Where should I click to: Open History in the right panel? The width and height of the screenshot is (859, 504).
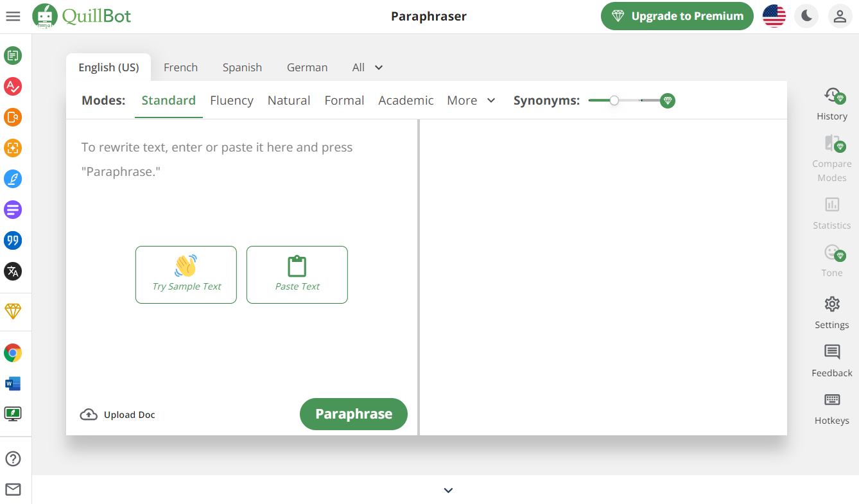832,104
